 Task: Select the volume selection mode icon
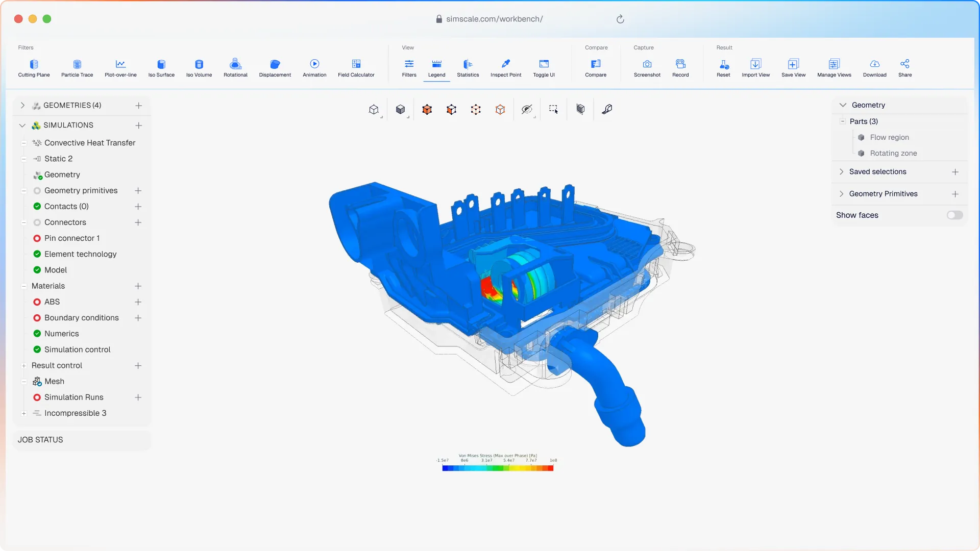[427, 109]
